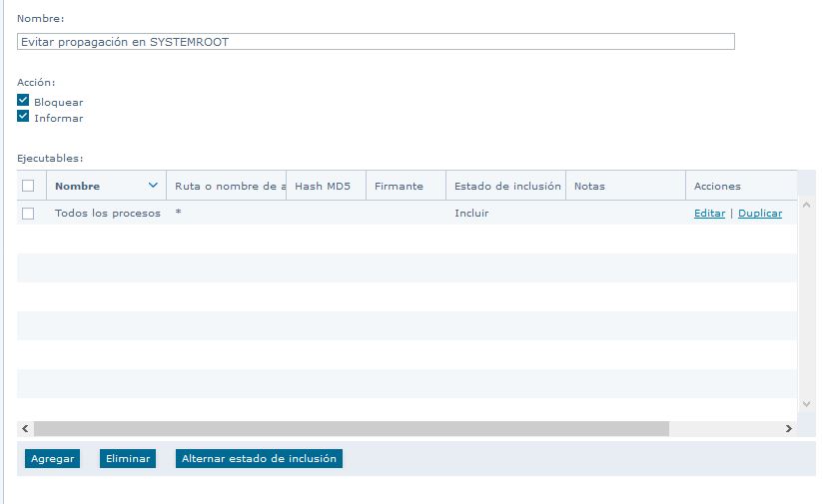Click the vertical scrollbar up arrow
Viewport: 835px width, 504px height.
(806, 205)
